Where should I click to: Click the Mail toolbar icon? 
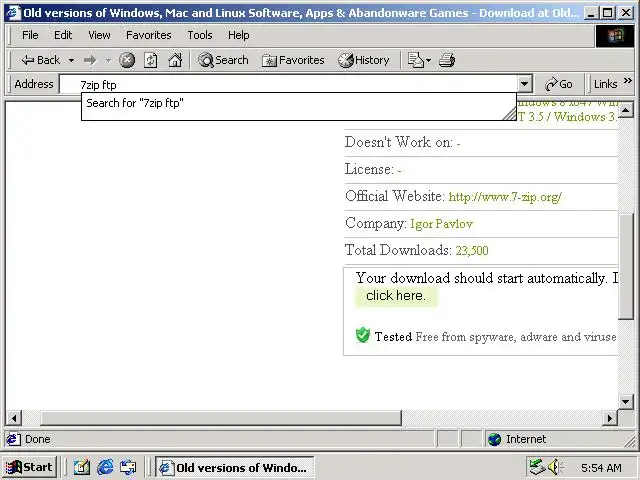point(416,60)
